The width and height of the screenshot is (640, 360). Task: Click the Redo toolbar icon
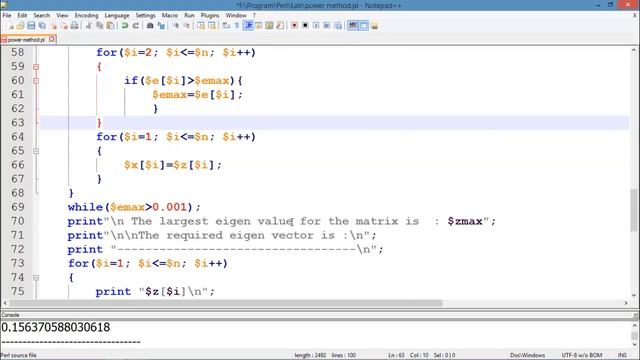click(136, 26)
